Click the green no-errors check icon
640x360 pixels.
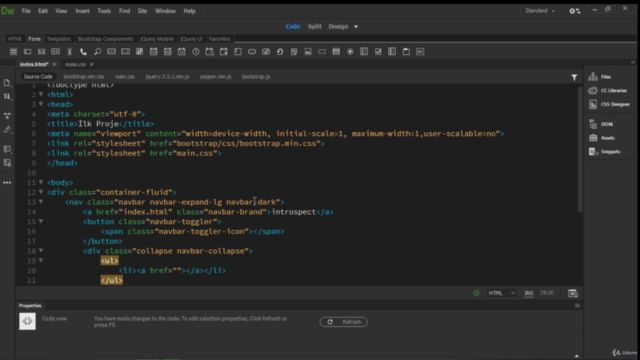[476, 293]
